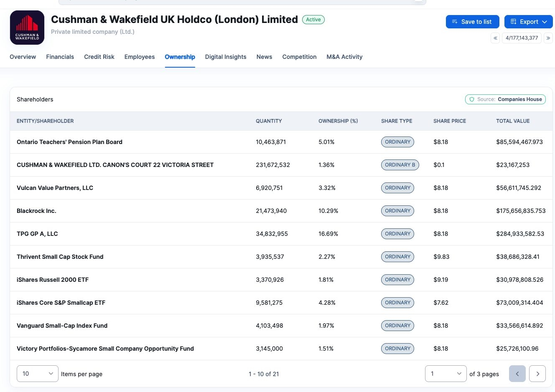555x392 pixels.
Task: Click the record counter 4/177,143,377 field
Action: 522,38
